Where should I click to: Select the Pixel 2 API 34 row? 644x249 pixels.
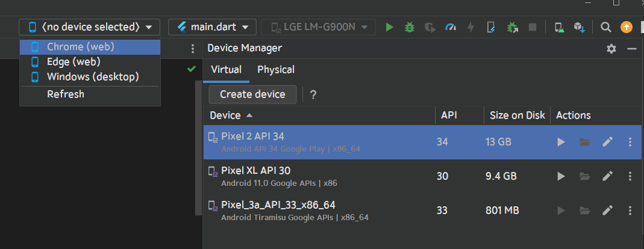(x=422, y=142)
